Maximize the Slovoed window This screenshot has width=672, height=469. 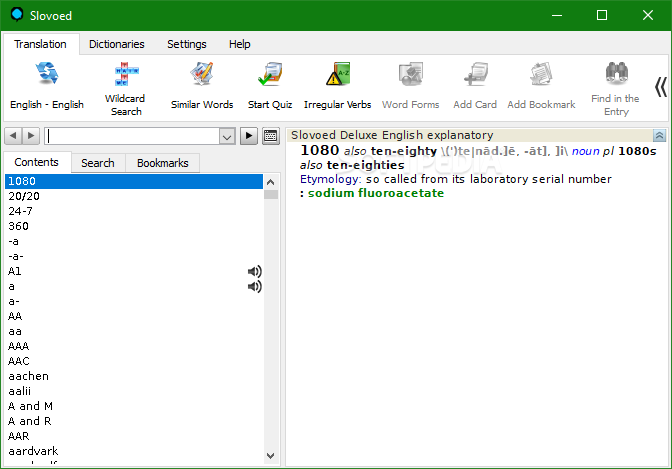pyautogui.click(x=602, y=15)
